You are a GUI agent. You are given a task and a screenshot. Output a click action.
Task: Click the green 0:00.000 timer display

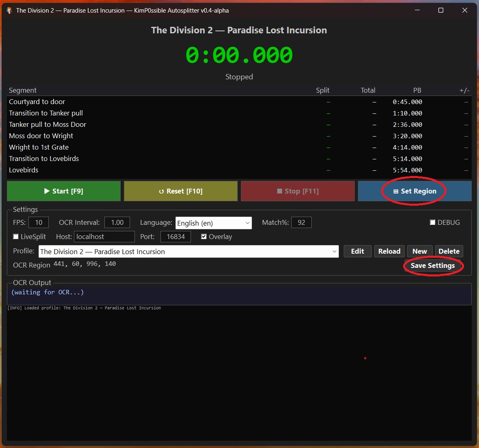pyautogui.click(x=239, y=55)
